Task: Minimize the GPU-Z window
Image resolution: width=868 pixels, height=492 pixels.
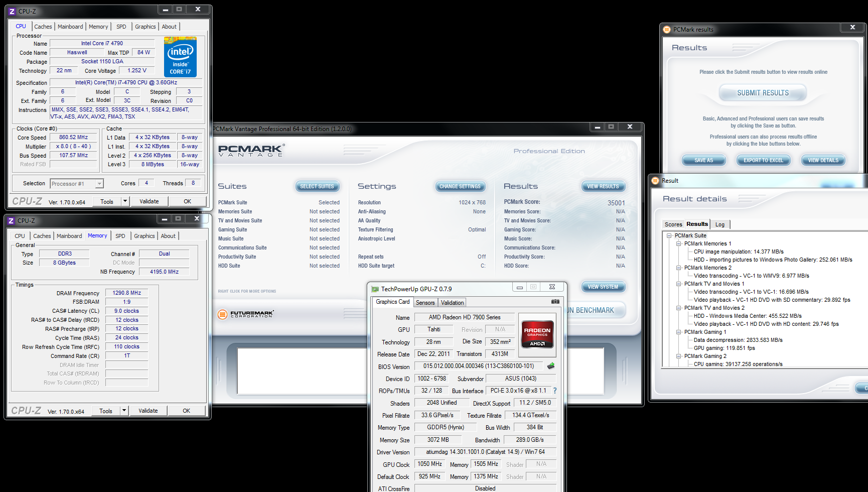Action: (520, 287)
